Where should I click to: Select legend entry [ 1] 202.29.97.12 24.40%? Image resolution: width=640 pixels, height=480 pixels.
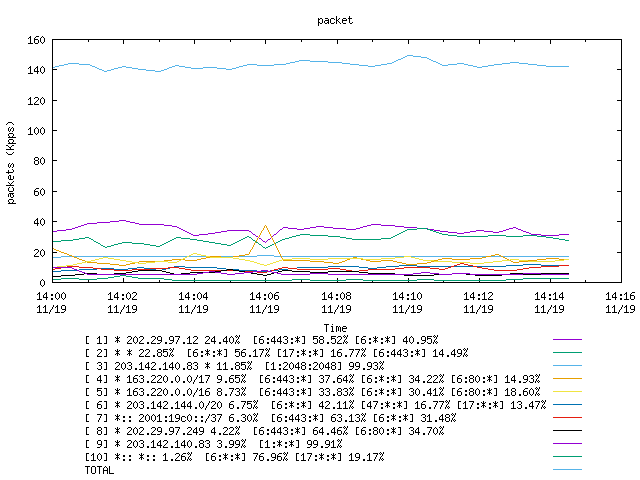(261, 340)
